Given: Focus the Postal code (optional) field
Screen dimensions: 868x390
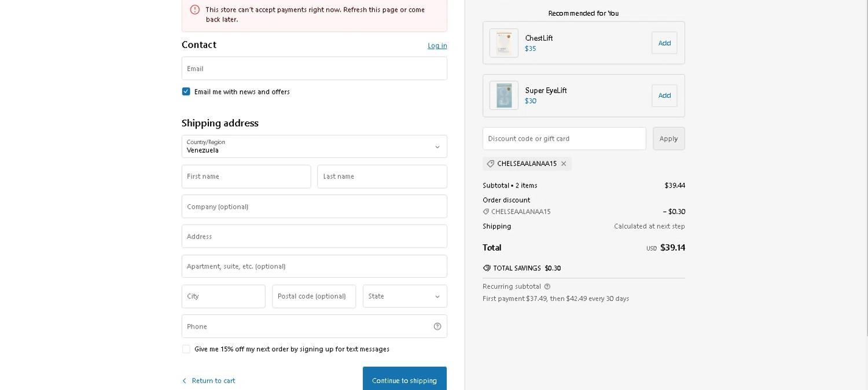Looking at the screenshot, I should pos(314,296).
